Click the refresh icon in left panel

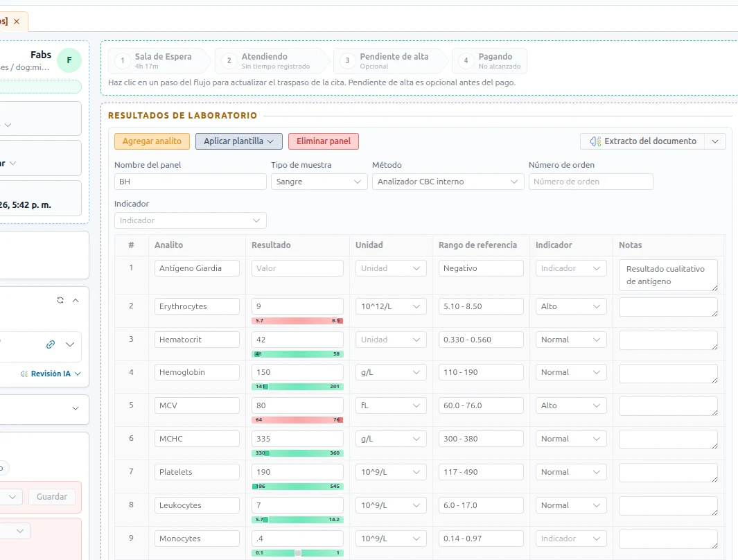60,300
